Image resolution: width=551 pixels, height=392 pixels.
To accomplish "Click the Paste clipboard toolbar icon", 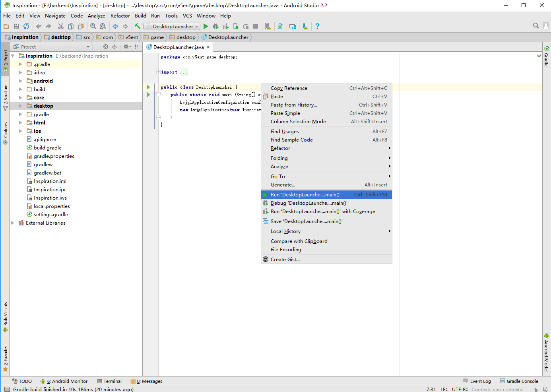I will 81,26.
